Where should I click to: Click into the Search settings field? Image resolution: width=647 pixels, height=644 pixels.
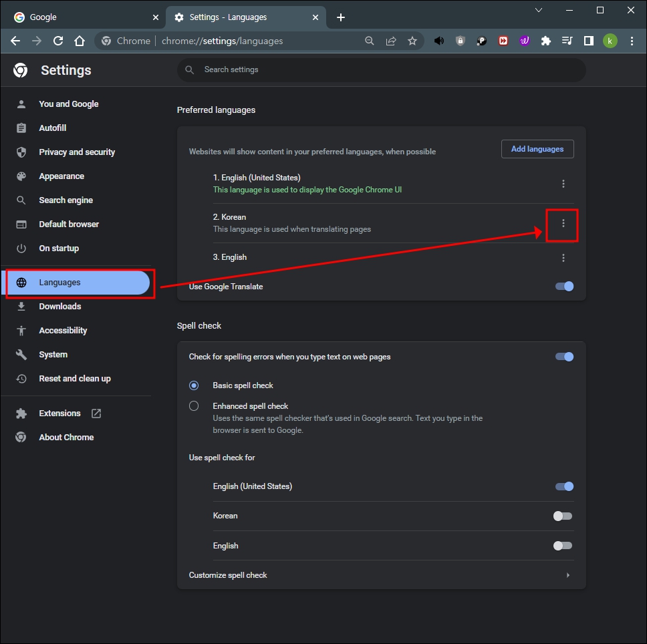coord(381,69)
